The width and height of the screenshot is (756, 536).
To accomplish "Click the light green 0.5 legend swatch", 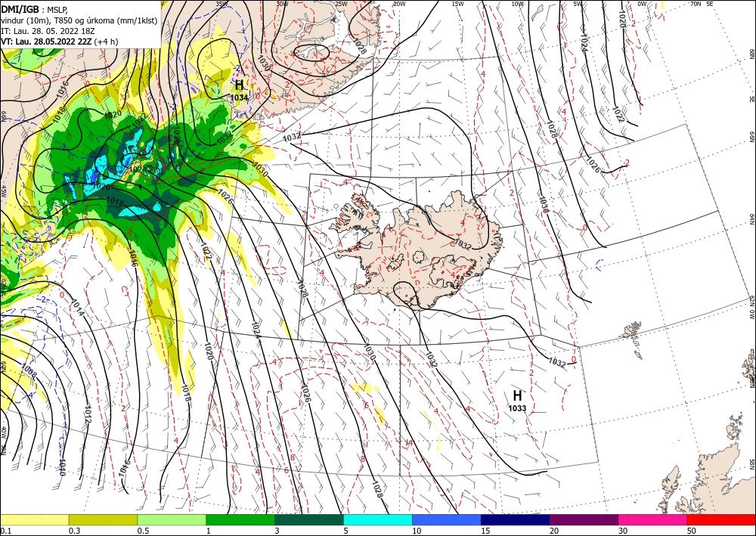I will 172,519.
